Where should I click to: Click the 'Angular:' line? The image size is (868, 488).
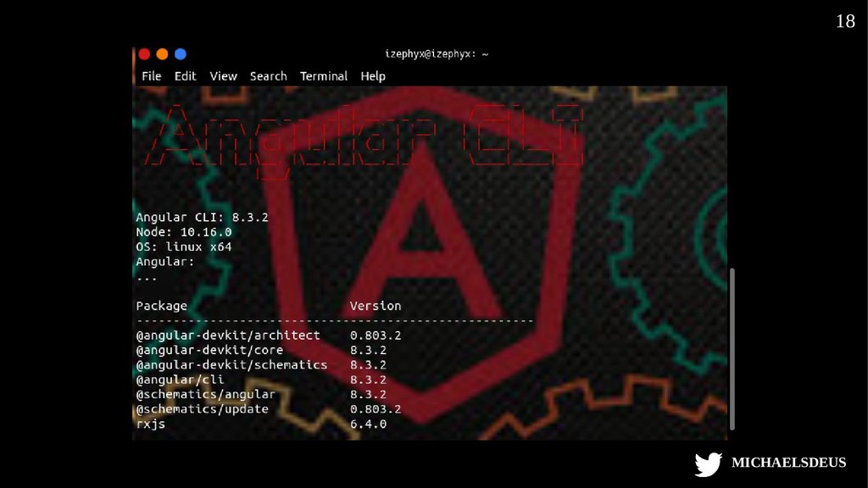pyautogui.click(x=165, y=262)
